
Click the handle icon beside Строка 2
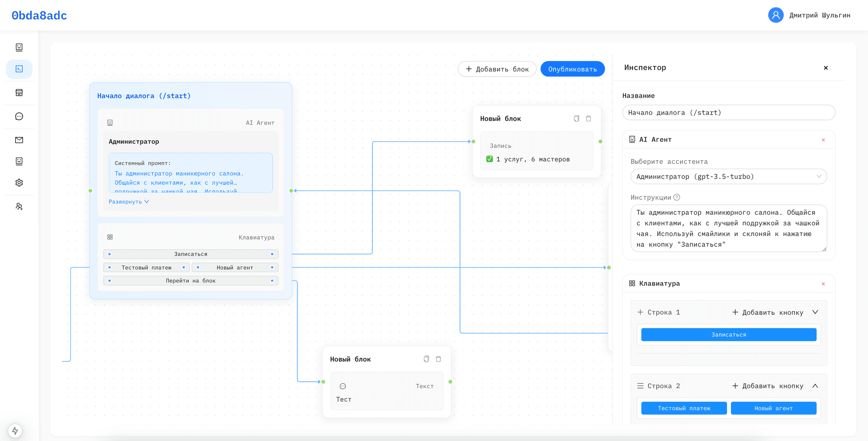point(640,386)
